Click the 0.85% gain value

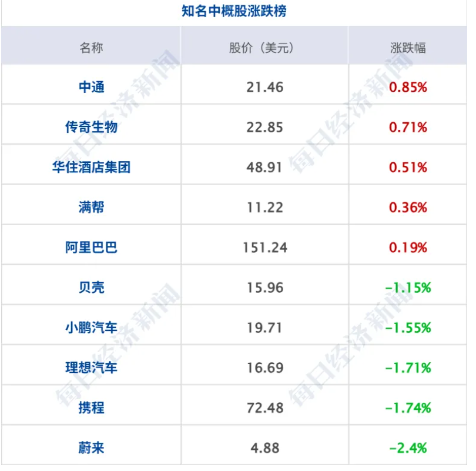click(x=408, y=87)
